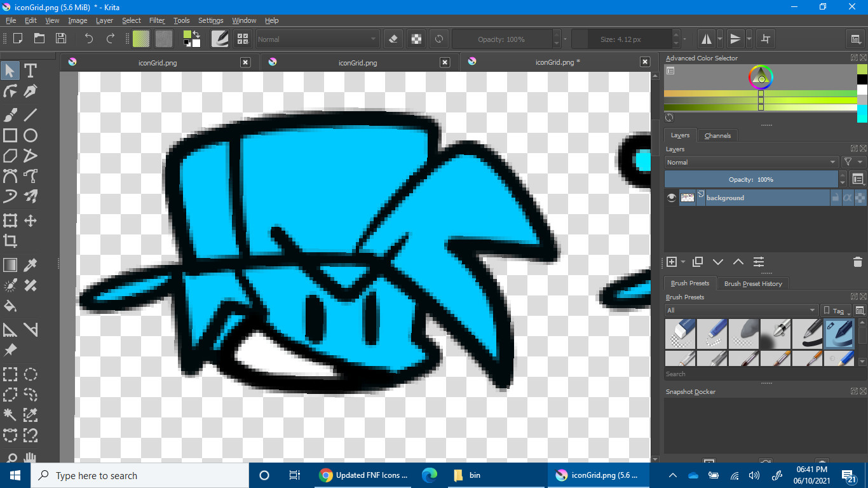
Task: Toggle inherit alpha on background layer
Action: 847,198
